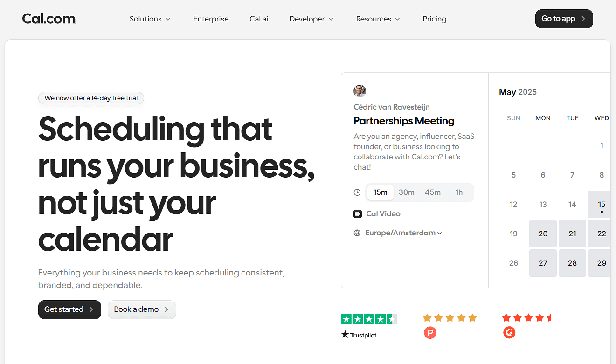Viewport: 616px width, 364px height.
Task: Click the G2 red circle icon
Action: [x=509, y=332]
